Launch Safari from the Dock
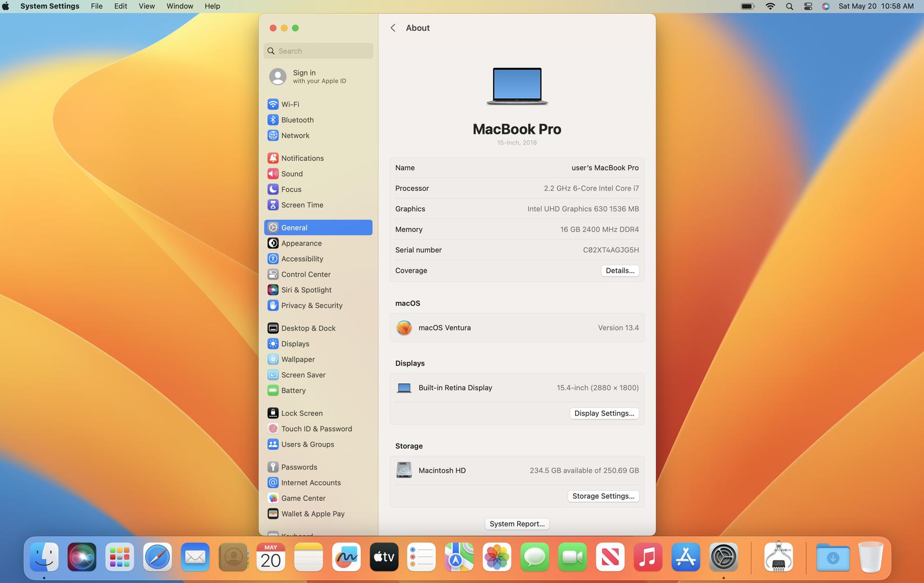This screenshot has height=583, width=924. (x=157, y=557)
